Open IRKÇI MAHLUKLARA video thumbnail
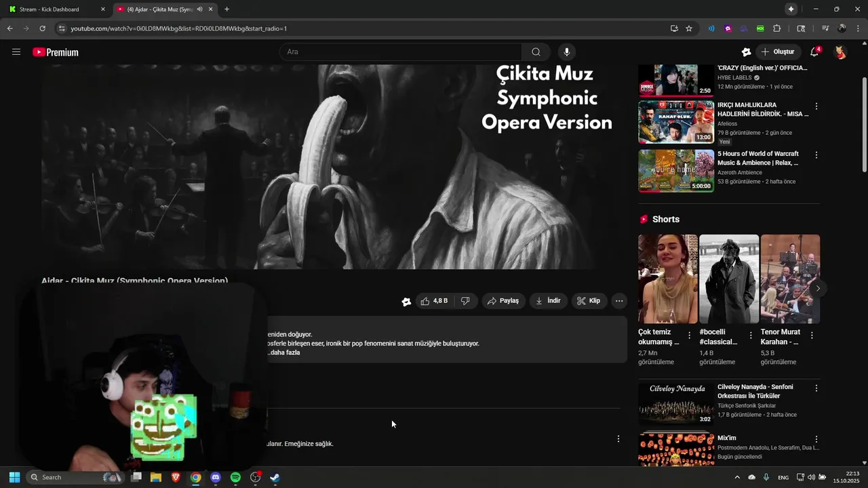The height and width of the screenshot is (488, 868). (676, 122)
